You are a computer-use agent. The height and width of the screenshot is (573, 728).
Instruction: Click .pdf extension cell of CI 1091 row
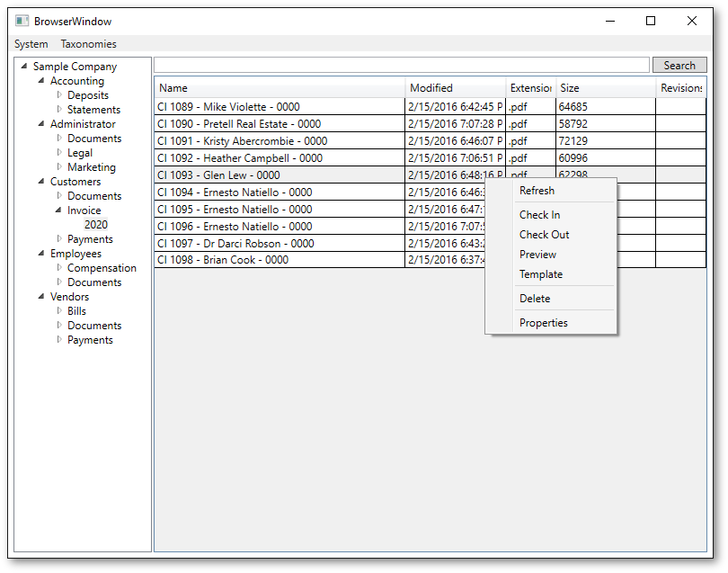click(530, 141)
